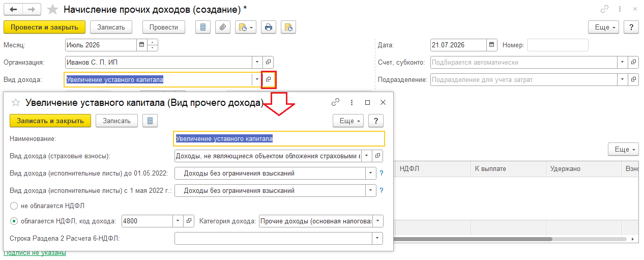Click the Номер input field
This screenshot has height=260, width=644.
click(x=558, y=45)
